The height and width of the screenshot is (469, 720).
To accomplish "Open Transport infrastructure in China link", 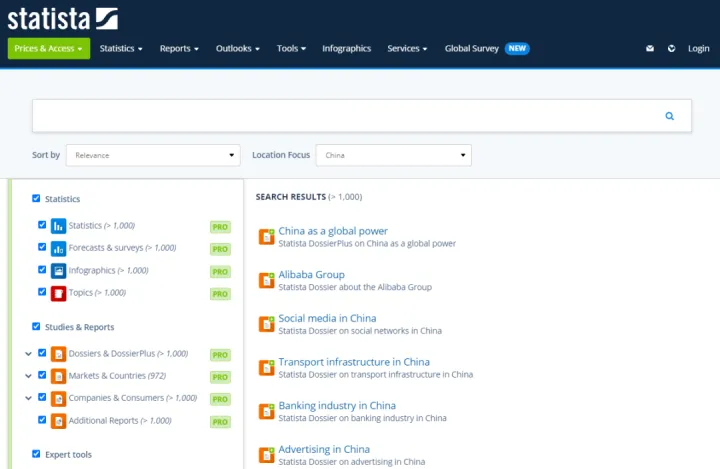I will pyautogui.click(x=354, y=362).
